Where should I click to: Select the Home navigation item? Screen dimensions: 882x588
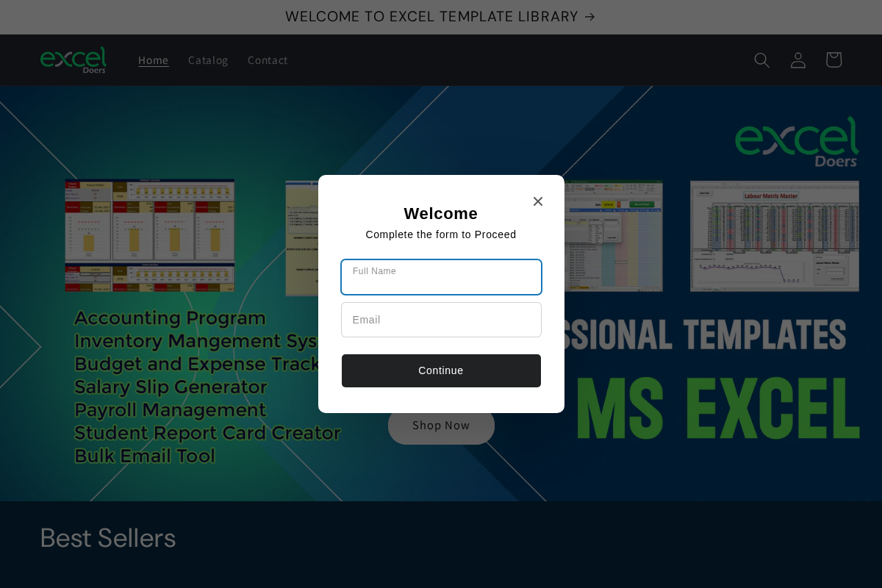click(x=153, y=60)
